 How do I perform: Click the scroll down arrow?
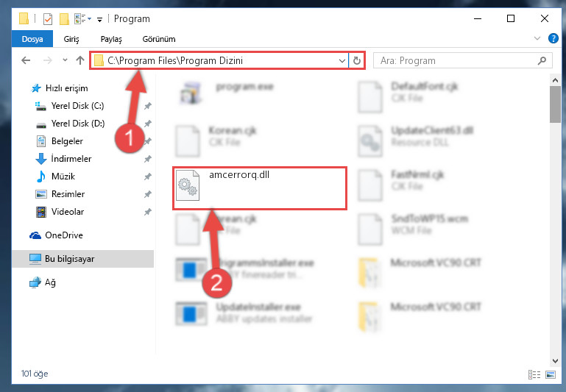[555, 360]
